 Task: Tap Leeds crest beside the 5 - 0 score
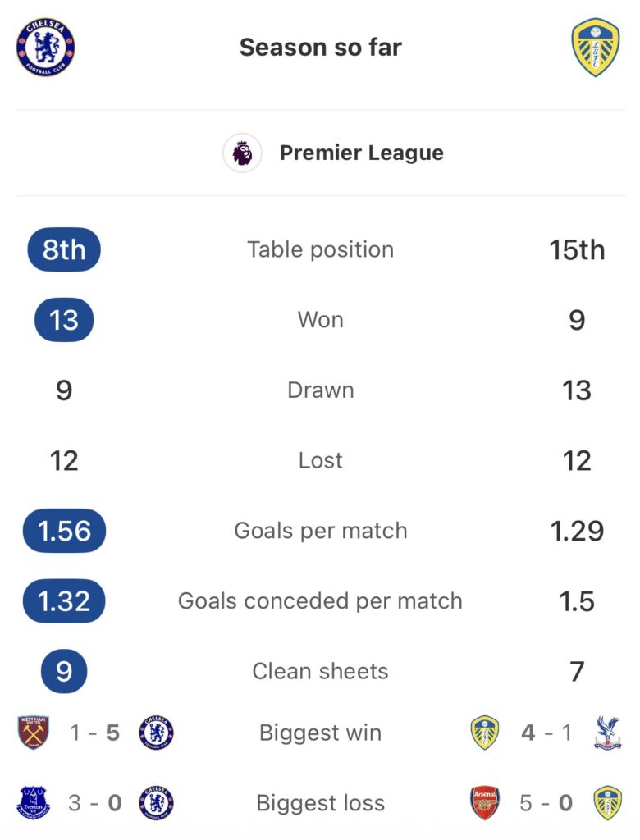607,803
